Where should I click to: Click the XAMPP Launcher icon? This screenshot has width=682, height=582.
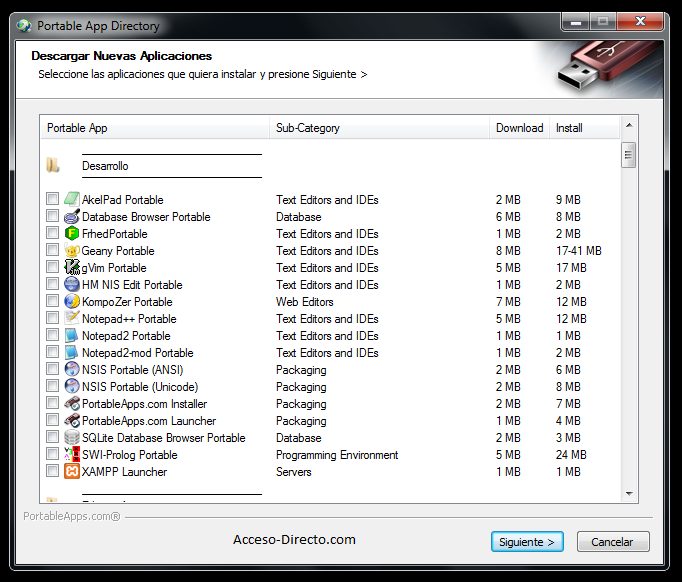[72, 471]
